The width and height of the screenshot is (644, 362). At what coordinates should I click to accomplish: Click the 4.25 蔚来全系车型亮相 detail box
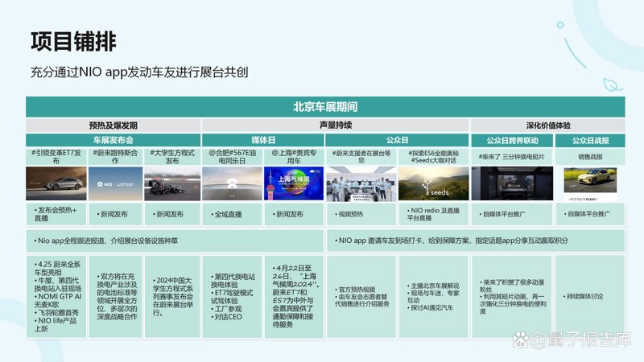coord(56,296)
